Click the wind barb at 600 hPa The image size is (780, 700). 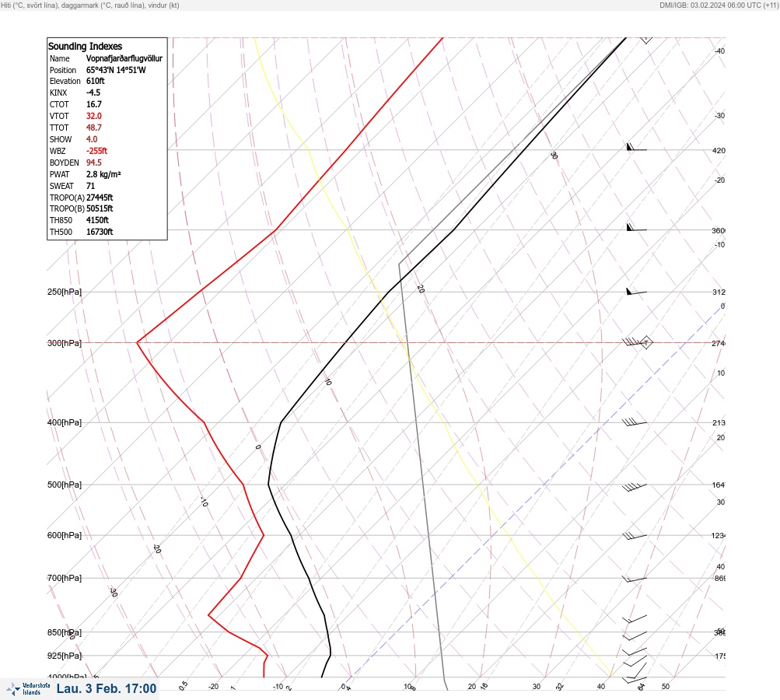point(635,536)
